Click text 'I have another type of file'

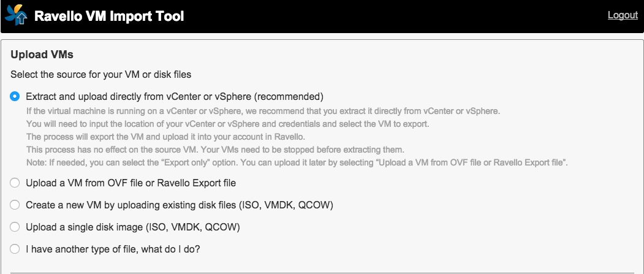coord(82,249)
